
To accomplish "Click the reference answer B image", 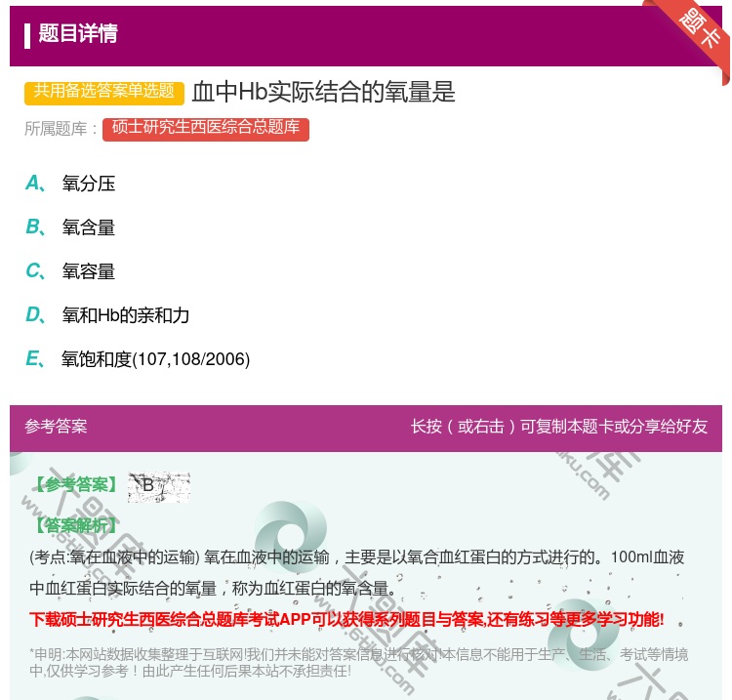I will [x=159, y=486].
